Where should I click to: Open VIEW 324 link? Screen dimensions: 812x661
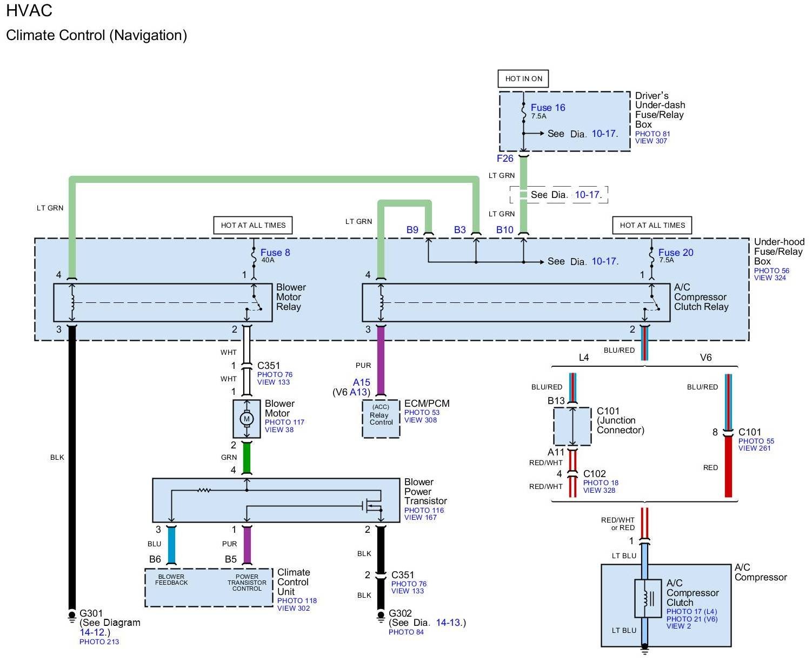point(770,278)
